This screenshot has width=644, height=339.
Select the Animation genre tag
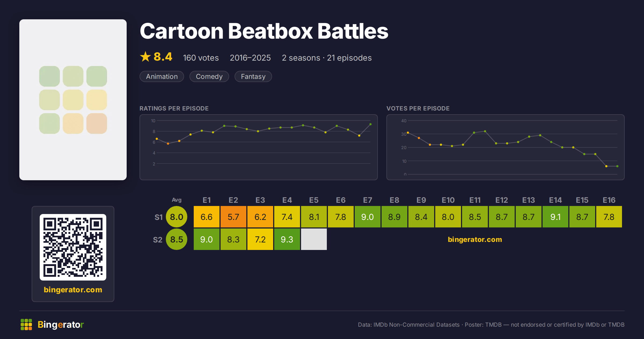tap(162, 76)
